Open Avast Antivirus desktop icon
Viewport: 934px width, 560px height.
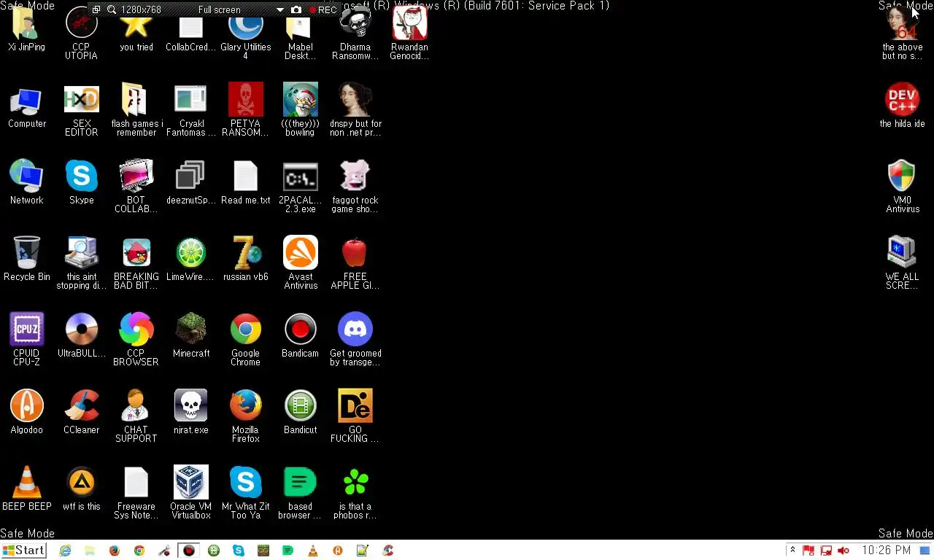pos(301,262)
